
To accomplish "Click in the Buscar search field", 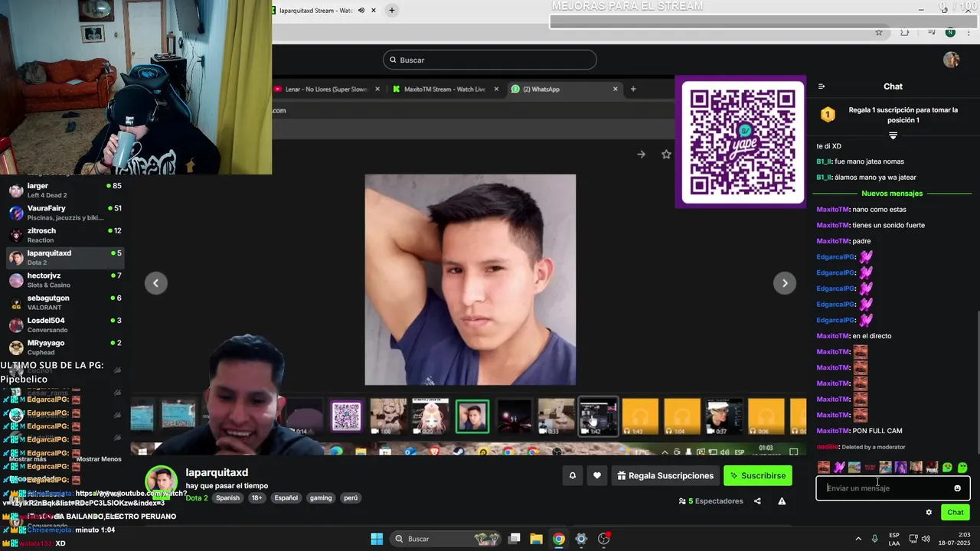I will coord(490,60).
